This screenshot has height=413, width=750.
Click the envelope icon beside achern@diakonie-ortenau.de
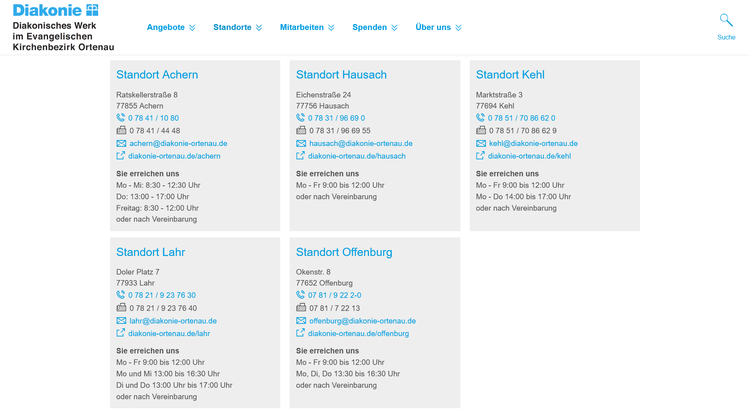point(121,143)
